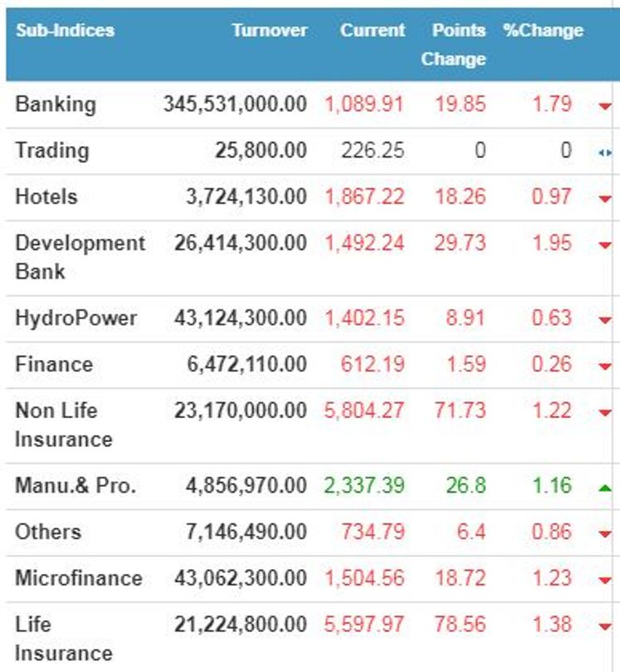620x672 pixels.
Task: Click the green up arrow for Manu.& Pro.
Action: [604, 488]
